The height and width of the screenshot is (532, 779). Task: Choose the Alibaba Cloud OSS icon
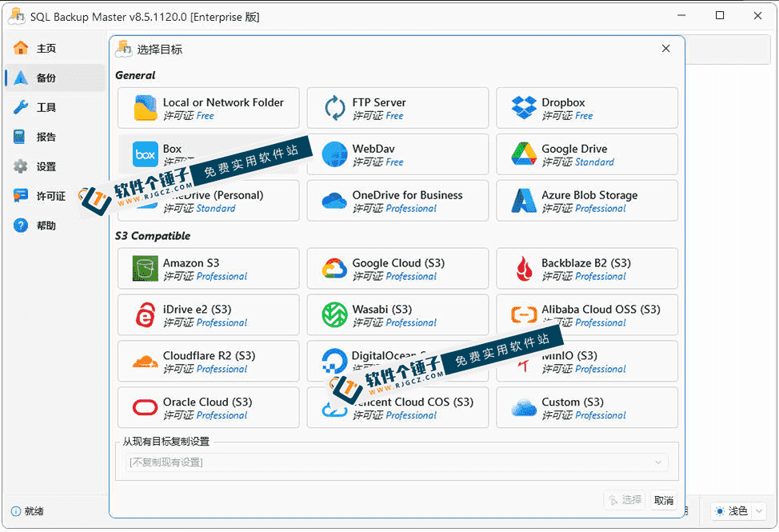524,315
